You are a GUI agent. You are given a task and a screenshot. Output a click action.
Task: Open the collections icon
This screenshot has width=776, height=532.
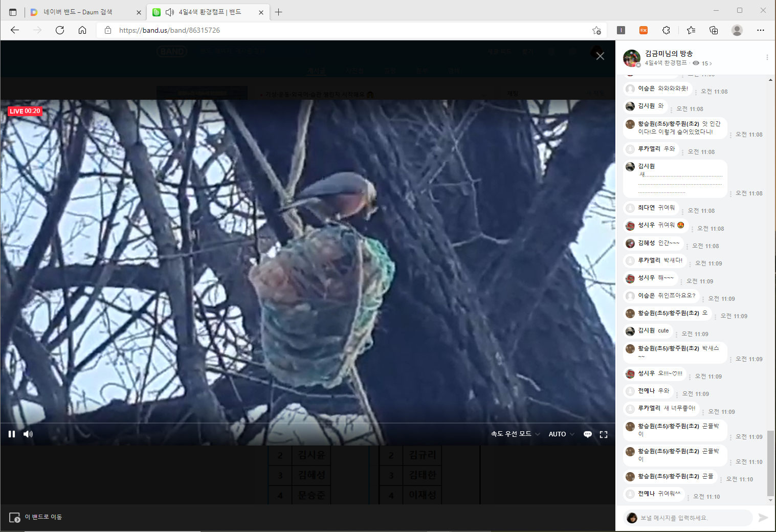[714, 30]
